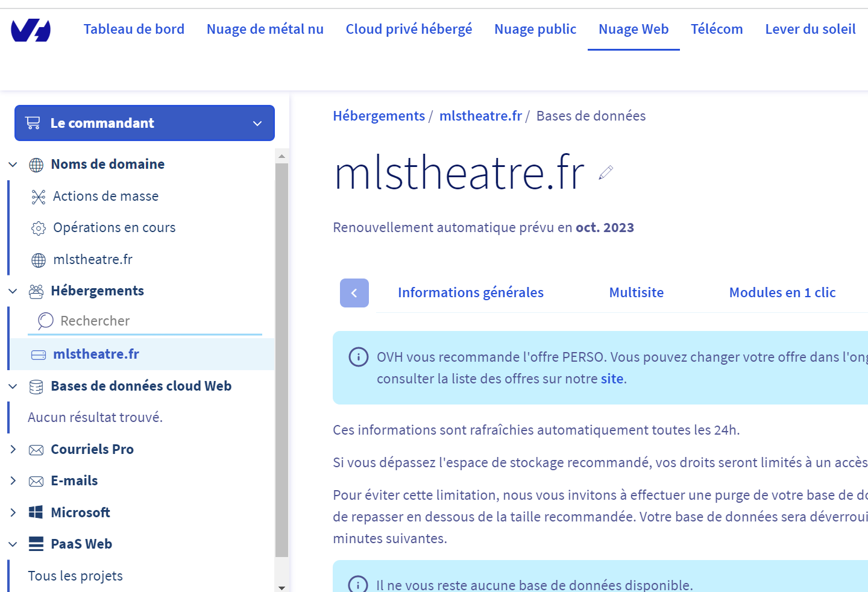Viewport: 868px width, 592px height.
Task: Click the OVH logo icon
Action: tap(31, 30)
